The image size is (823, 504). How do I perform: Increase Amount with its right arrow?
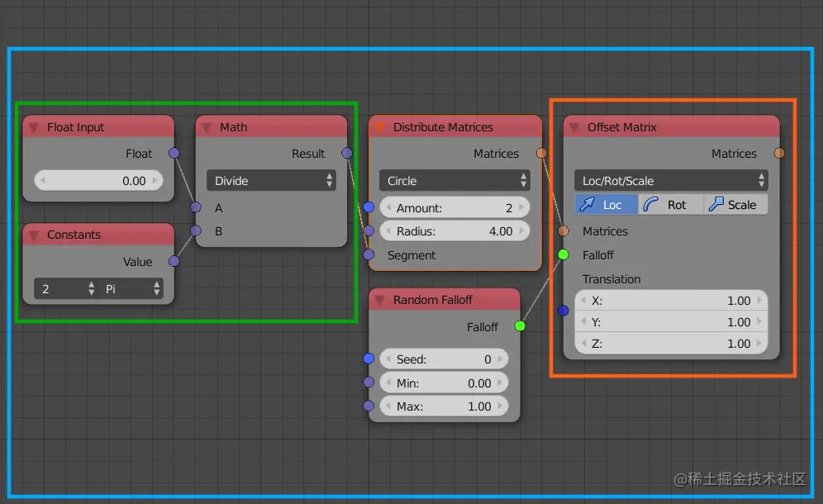[521, 207]
